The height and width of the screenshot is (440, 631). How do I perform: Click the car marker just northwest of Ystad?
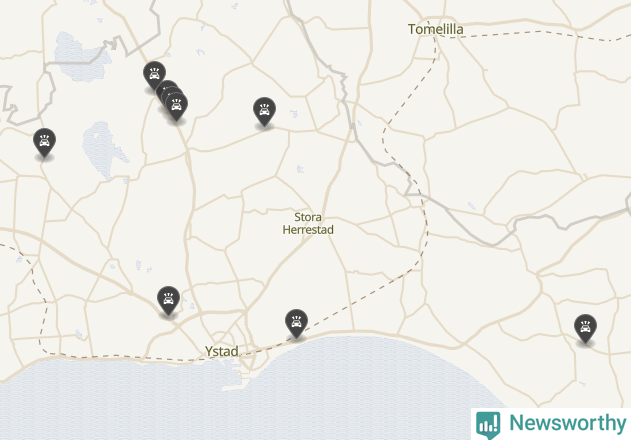(168, 300)
